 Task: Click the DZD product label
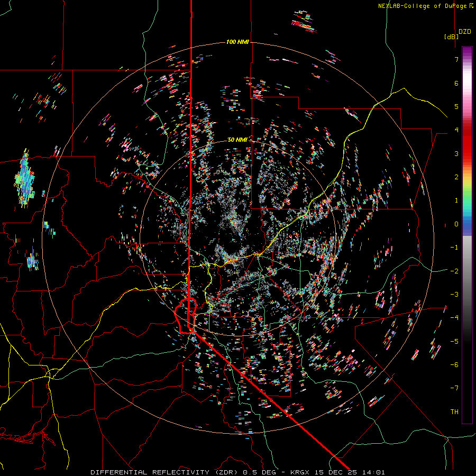[465, 32]
